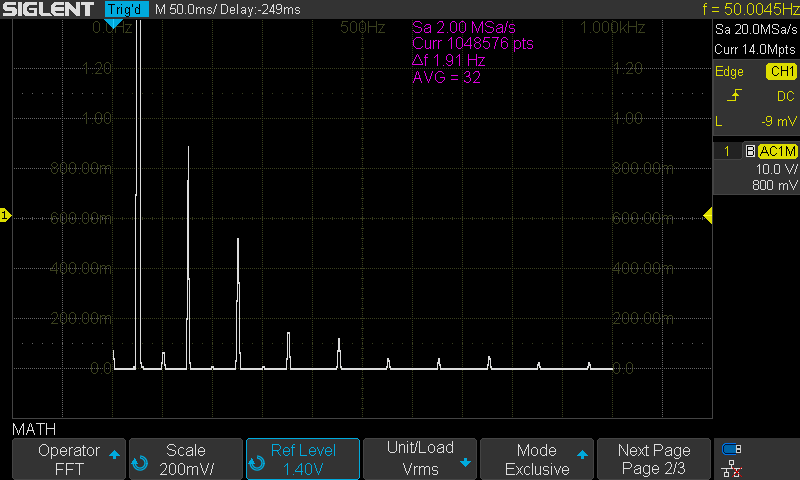Click the channel 1 ground level marker
Viewport: 800px width, 480px height.
(x=5, y=215)
